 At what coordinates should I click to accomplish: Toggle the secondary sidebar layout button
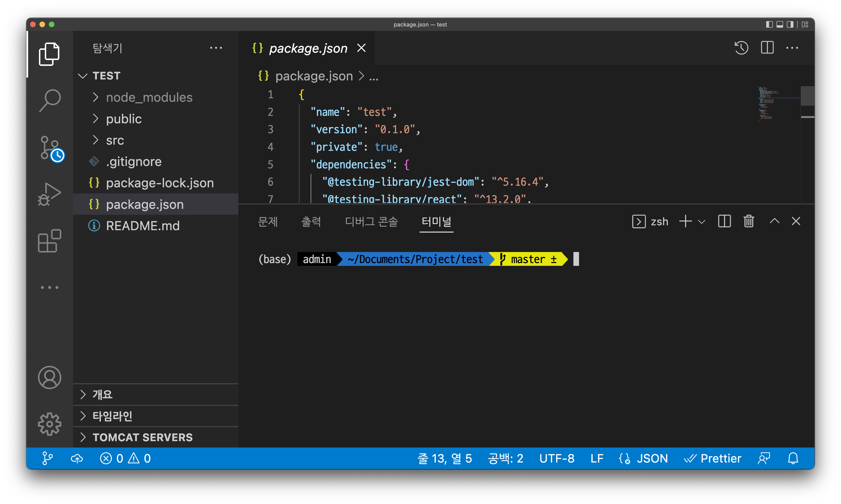pyautogui.click(x=790, y=24)
